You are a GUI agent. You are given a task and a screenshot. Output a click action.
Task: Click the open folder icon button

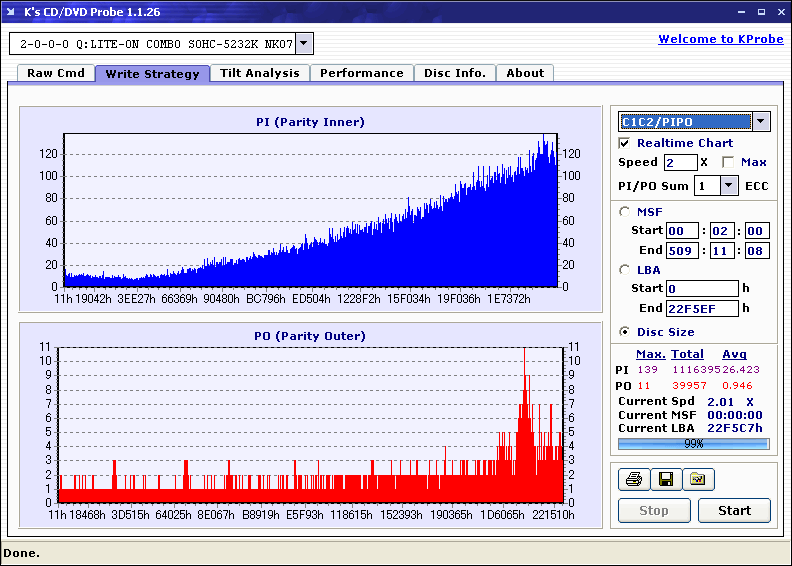click(x=698, y=479)
